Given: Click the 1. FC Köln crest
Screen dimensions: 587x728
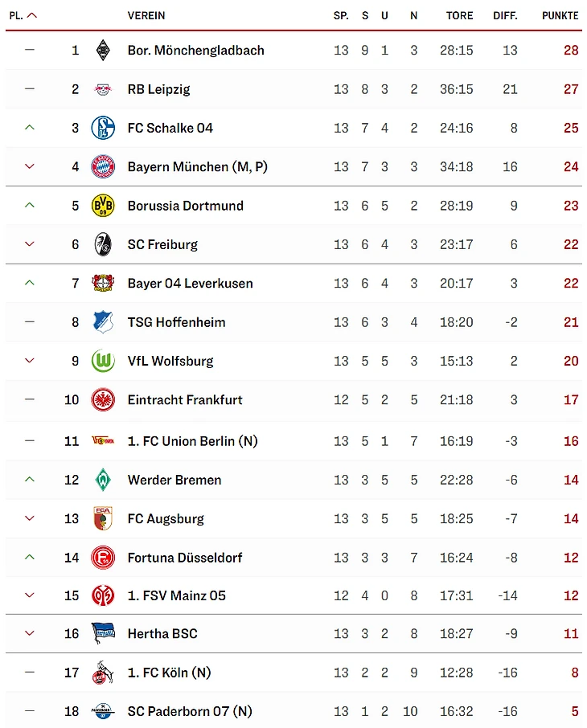Looking at the screenshot, I should 102,673.
